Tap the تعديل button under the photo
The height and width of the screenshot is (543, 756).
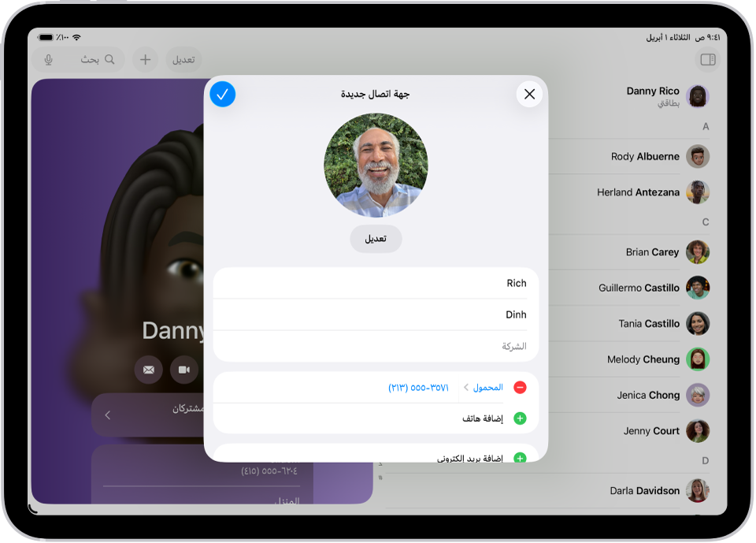tap(376, 239)
